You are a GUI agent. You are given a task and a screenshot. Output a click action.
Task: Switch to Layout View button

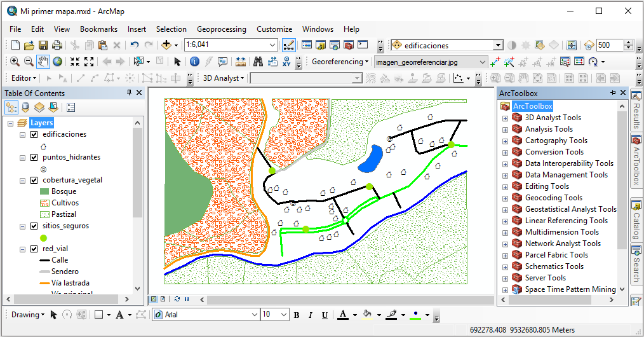[x=163, y=299]
